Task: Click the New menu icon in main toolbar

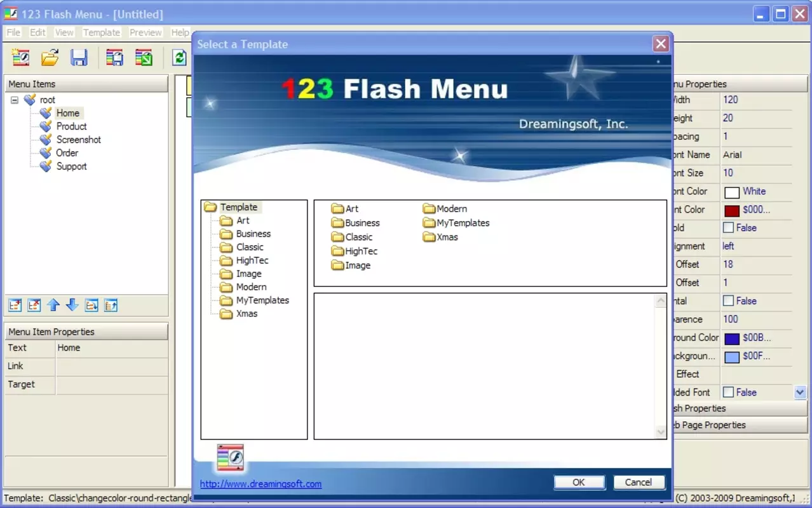Action: click(20, 58)
